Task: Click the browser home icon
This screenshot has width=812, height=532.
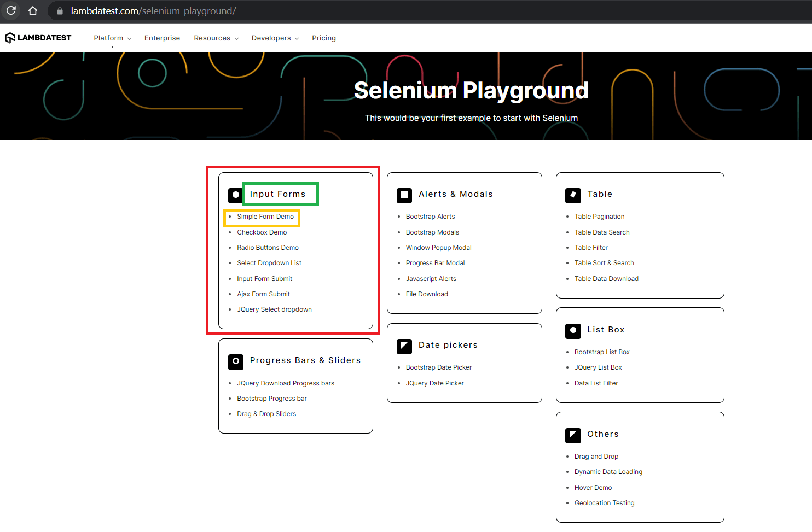Action: pos(32,11)
